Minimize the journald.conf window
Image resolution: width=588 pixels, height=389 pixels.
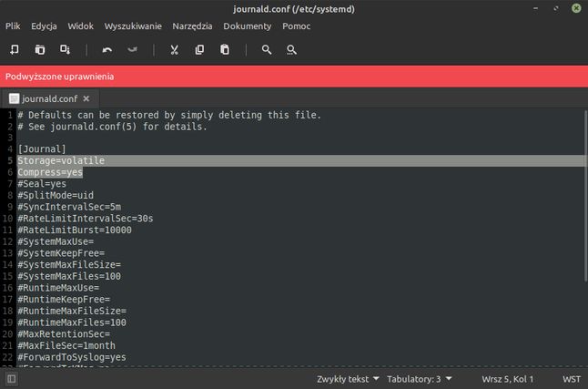pos(535,8)
